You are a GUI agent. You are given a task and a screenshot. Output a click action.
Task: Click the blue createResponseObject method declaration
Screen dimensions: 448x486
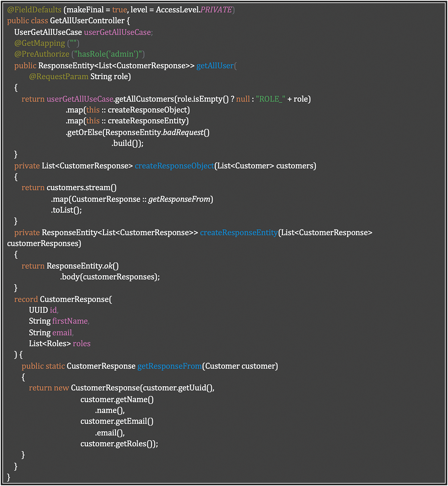[174, 166]
